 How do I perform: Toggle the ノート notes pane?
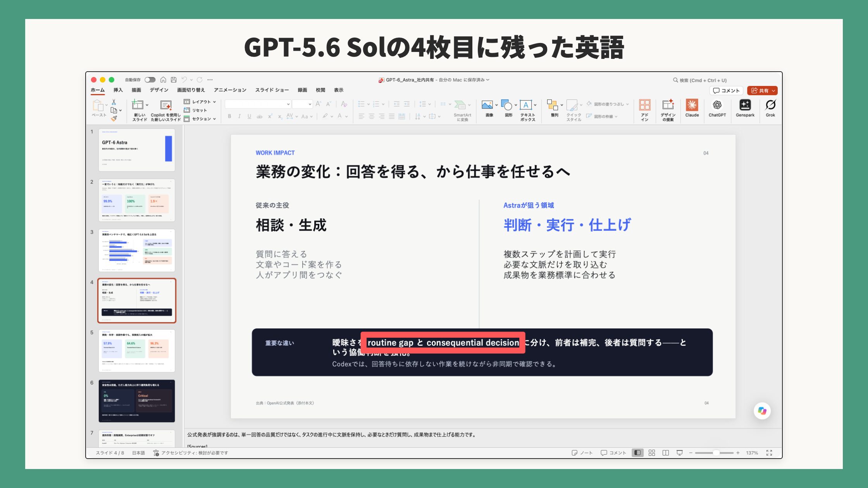tap(582, 453)
